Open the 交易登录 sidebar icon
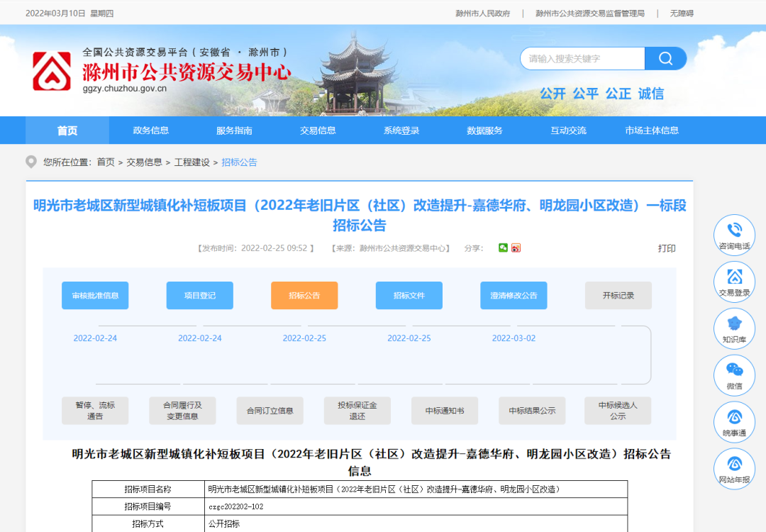766x532 pixels. click(x=734, y=279)
